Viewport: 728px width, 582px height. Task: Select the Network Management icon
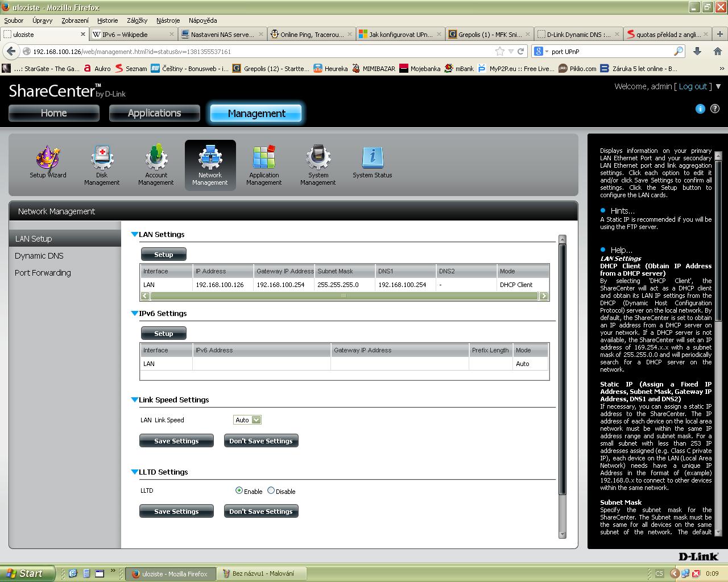pyautogui.click(x=210, y=165)
